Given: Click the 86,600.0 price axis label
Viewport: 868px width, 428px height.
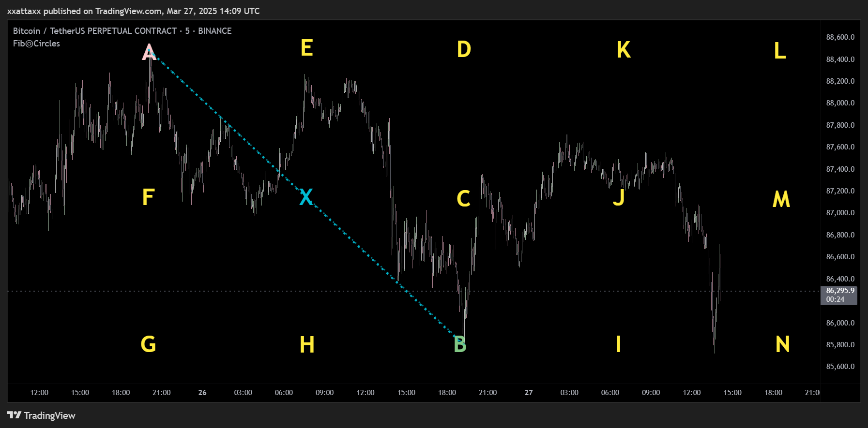Looking at the screenshot, I should click(840, 257).
